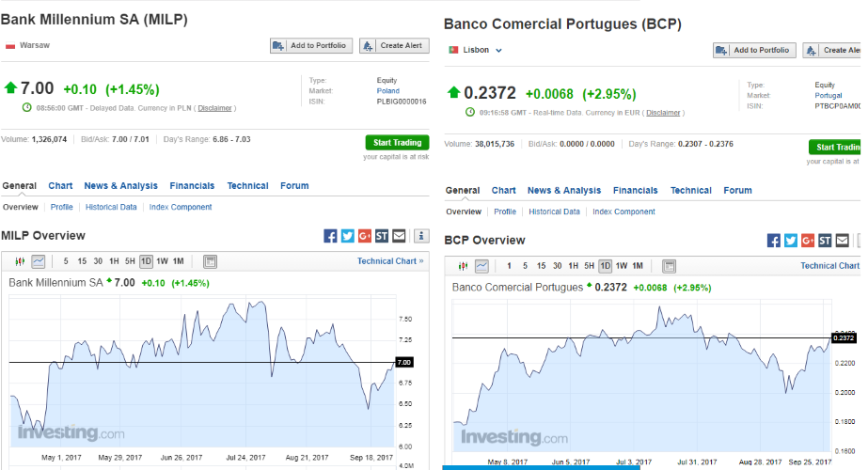Set MILP chart interval to 1W
The height and width of the screenshot is (470, 868).
pos(162,261)
